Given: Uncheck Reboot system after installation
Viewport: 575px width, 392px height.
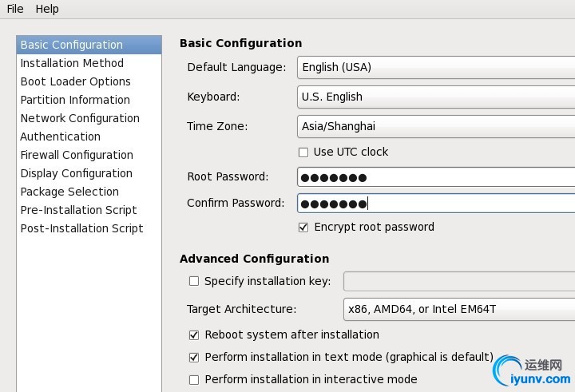Looking at the screenshot, I should [193, 335].
